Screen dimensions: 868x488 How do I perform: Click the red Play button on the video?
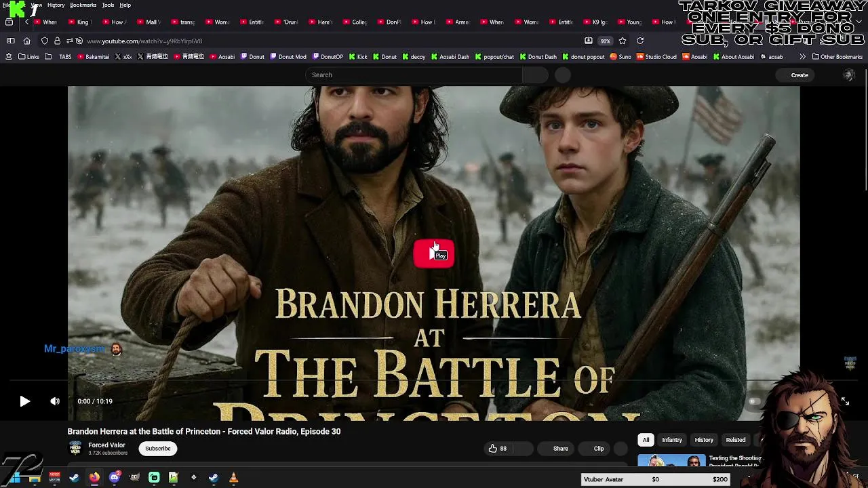(x=434, y=253)
